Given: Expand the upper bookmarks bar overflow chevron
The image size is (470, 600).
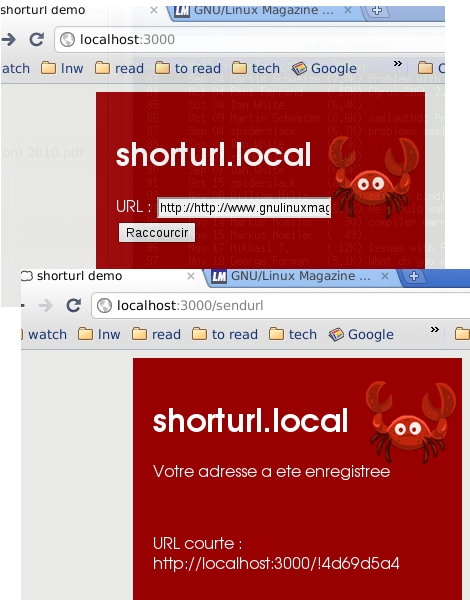Looking at the screenshot, I should 398,64.
